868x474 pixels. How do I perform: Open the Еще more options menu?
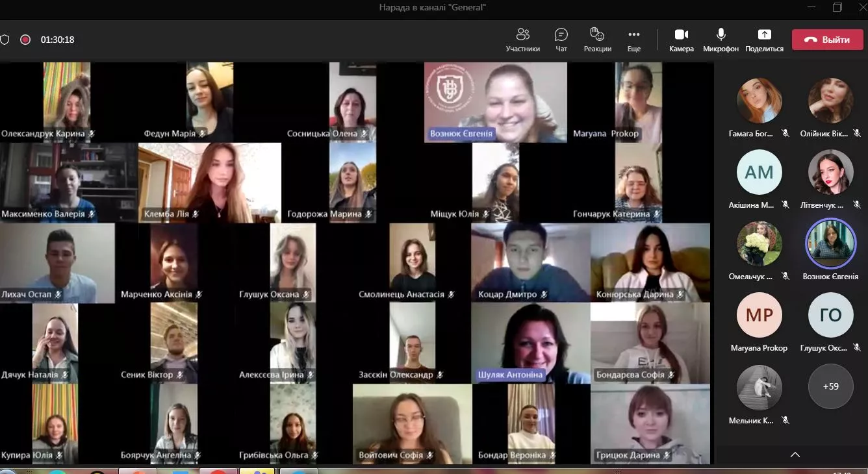pos(634,40)
